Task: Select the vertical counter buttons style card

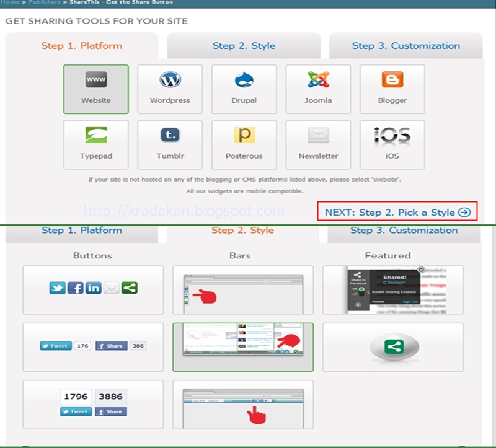Action: tap(93, 405)
